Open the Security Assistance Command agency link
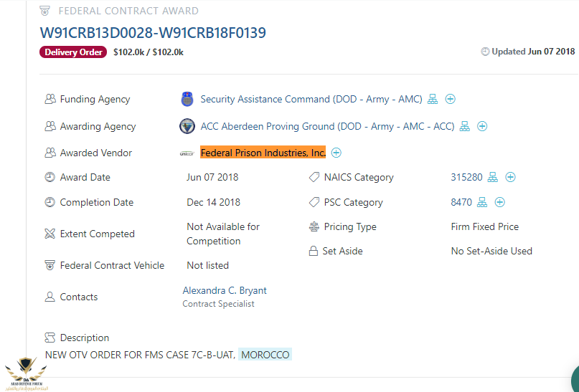579x392 pixels. 311,99
